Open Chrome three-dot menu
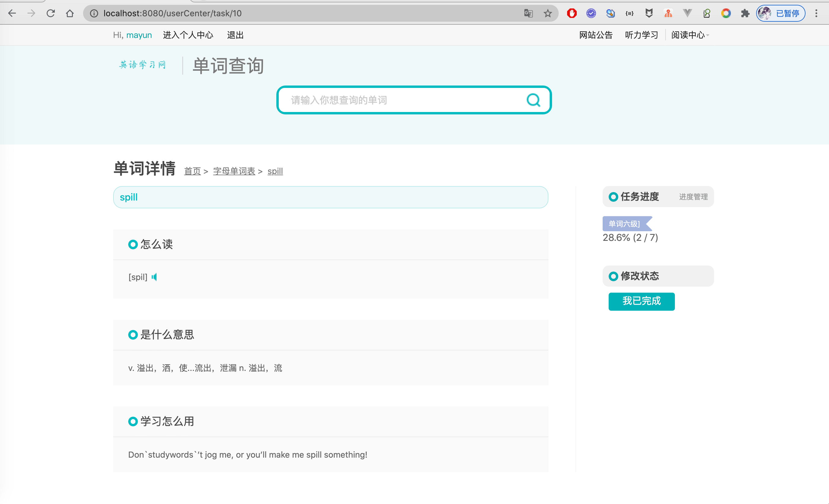The image size is (829, 504). pyautogui.click(x=816, y=13)
